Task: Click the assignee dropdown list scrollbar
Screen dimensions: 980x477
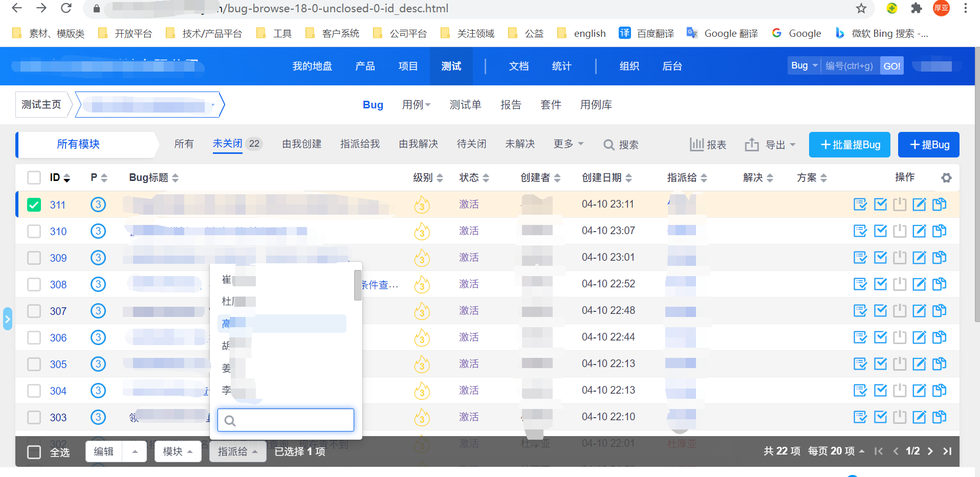Action: point(358,285)
